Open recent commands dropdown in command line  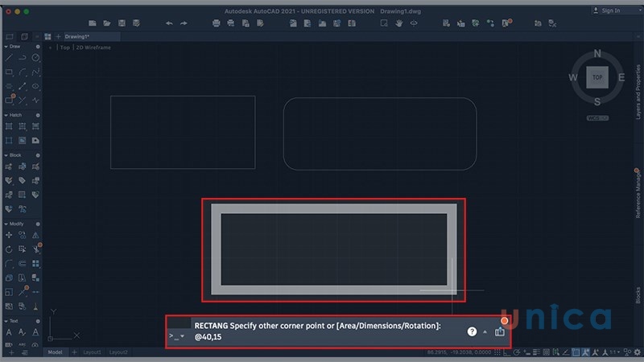[x=183, y=336]
